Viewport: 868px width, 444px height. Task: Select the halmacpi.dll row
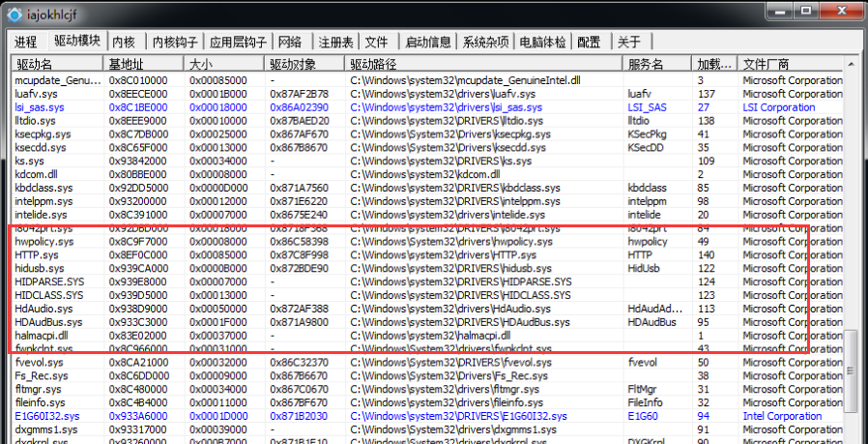click(x=427, y=336)
